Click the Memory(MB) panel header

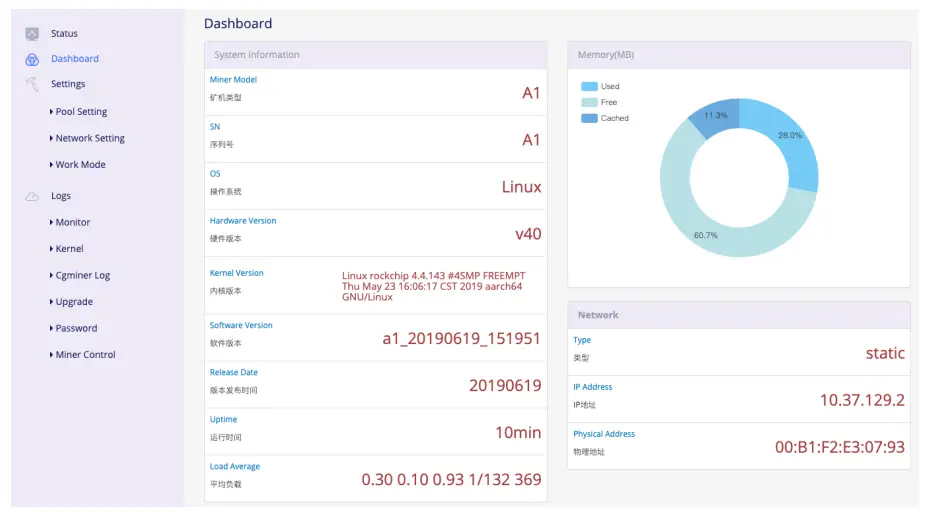[x=738, y=55]
